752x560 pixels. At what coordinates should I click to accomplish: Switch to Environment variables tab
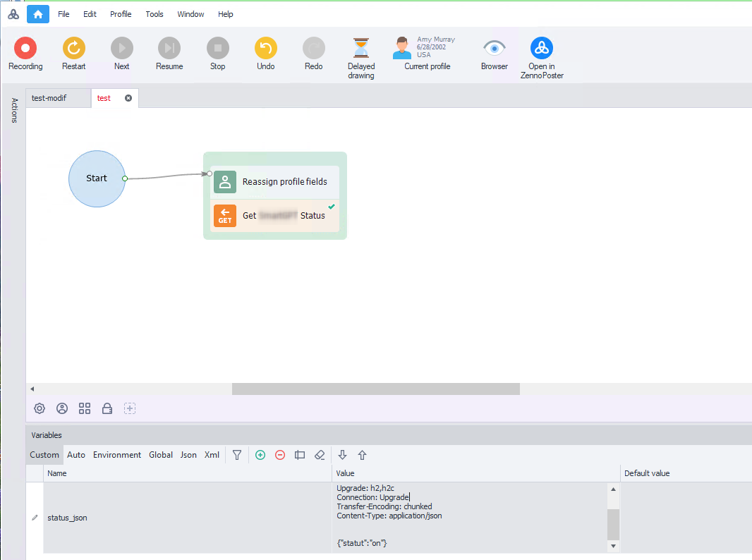coord(117,455)
